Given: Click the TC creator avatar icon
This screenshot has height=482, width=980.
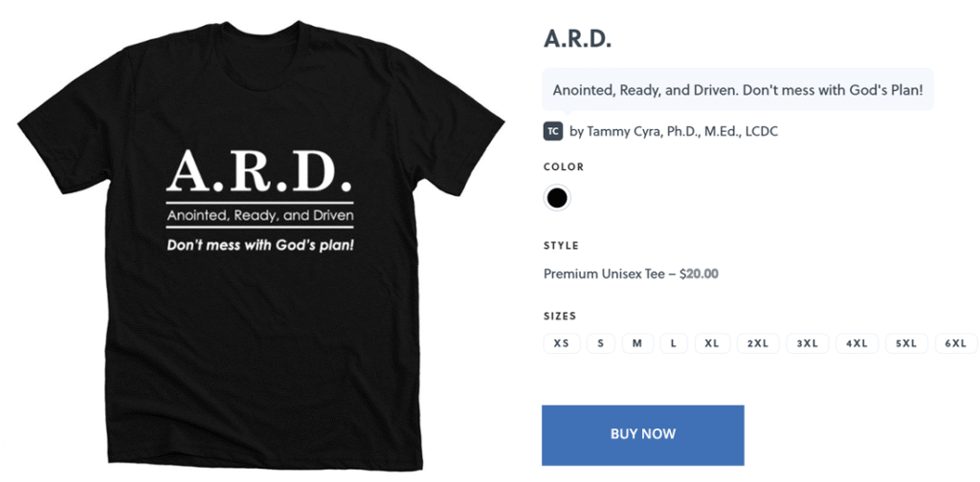Looking at the screenshot, I should (x=553, y=131).
